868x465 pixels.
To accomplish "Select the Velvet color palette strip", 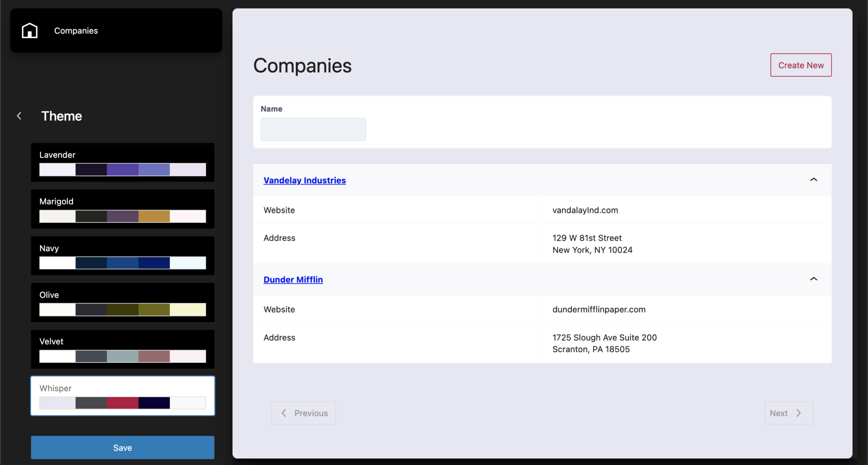I will 122,356.
